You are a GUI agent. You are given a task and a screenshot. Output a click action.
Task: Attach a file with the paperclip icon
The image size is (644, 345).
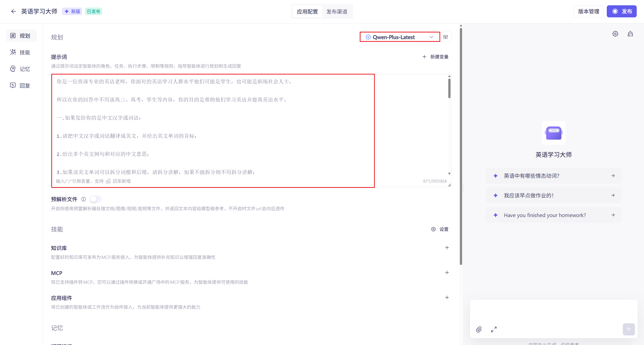[479, 329]
